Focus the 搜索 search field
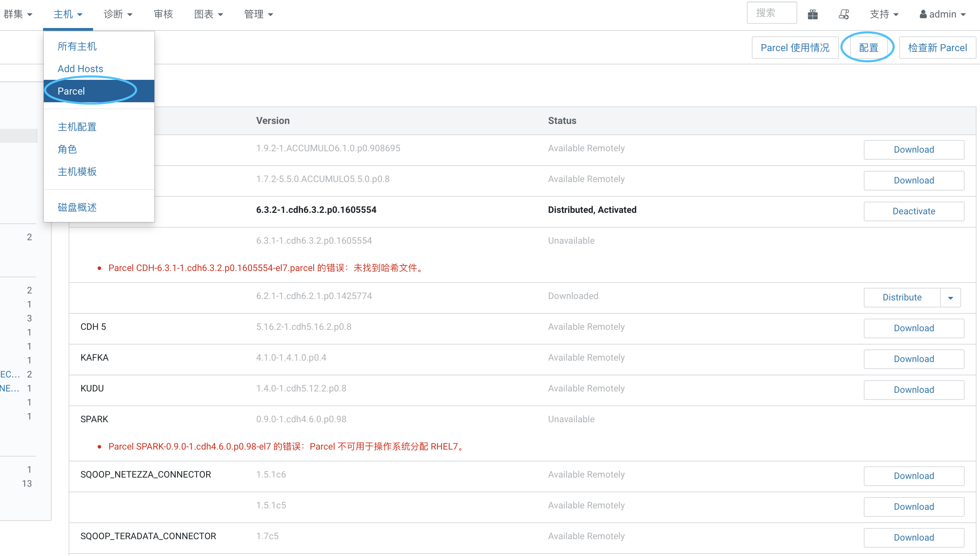The width and height of the screenshot is (980, 556). click(772, 13)
